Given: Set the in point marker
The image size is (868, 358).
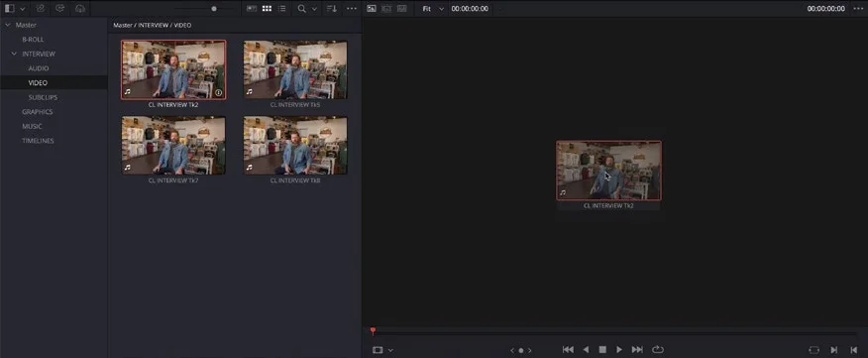Looking at the screenshot, I should [x=833, y=350].
